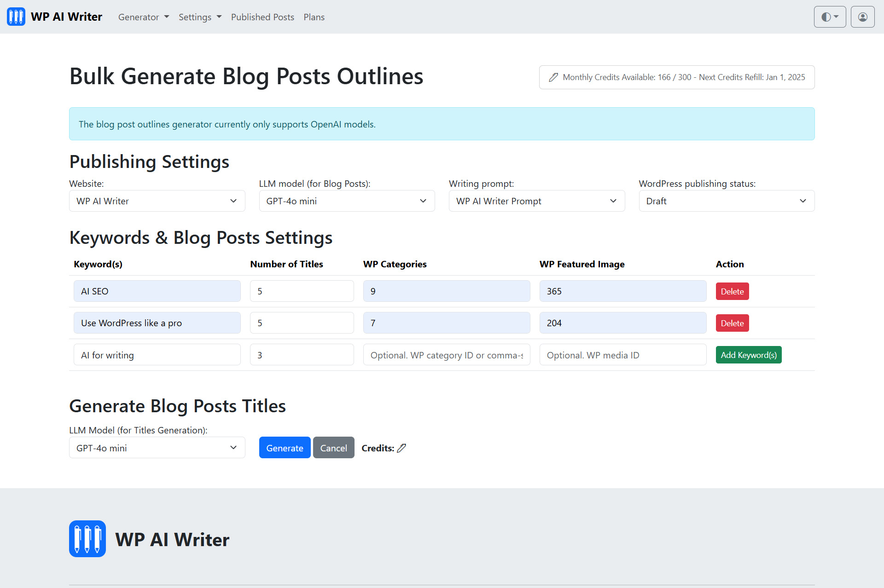Click the Cancel button
The height and width of the screenshot is (588, 884).
click(333, 447)
